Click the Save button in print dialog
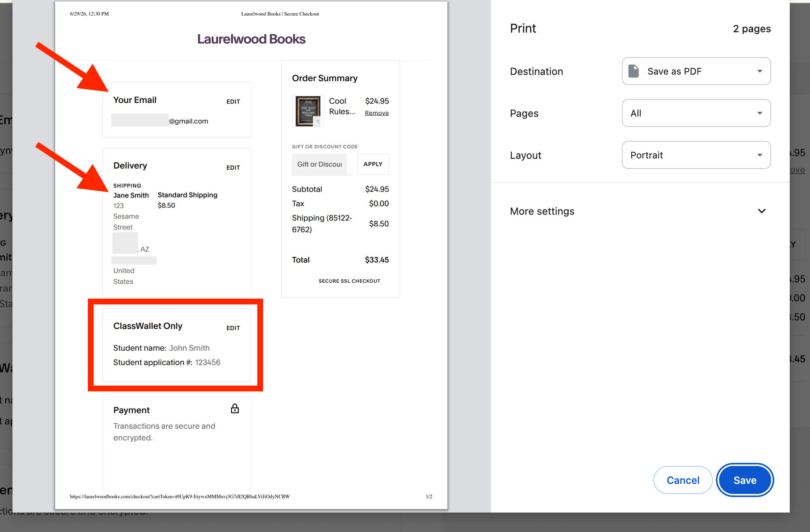The height and width of the screenshot is (532, 810). [745, 480]
